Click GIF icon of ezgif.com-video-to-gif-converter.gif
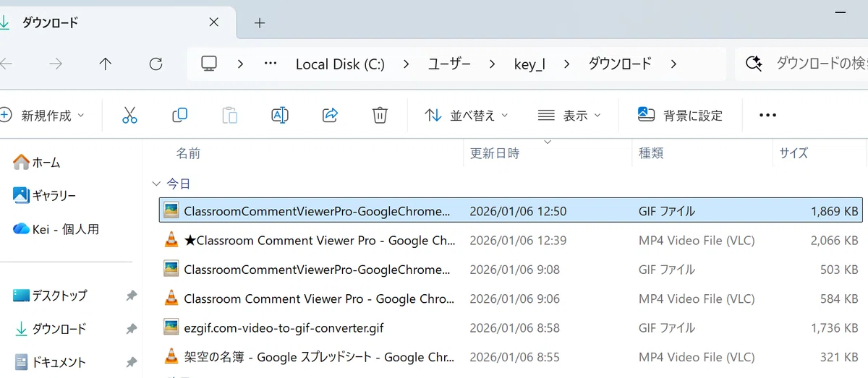This screenshot has height=378, width=868. (171, 327)
